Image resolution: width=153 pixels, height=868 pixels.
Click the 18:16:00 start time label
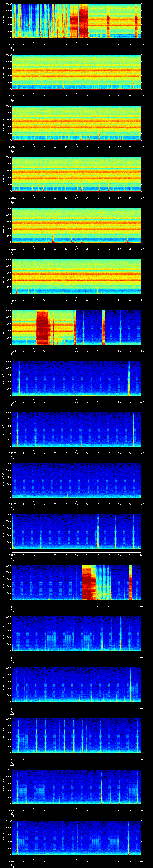[x=12, y=760]
